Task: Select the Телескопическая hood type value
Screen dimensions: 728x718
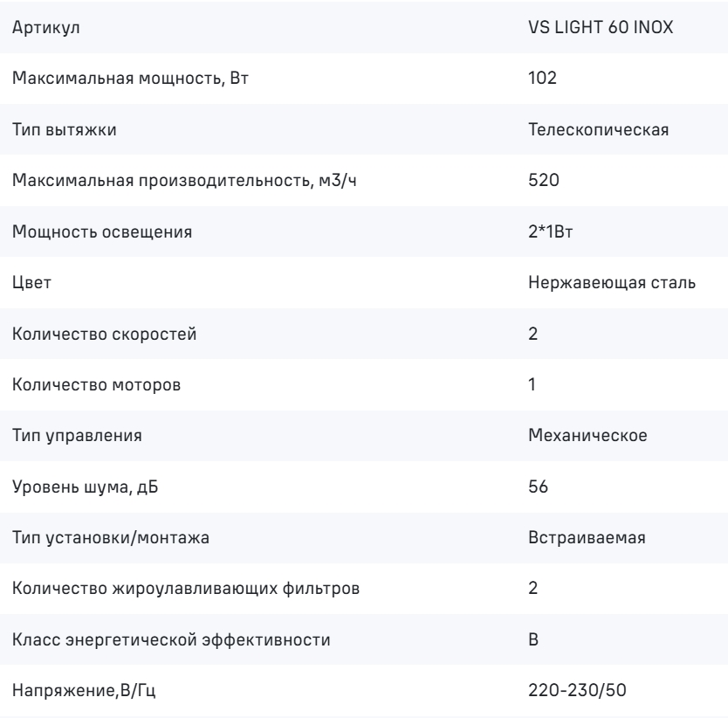Action: (599, 129)
